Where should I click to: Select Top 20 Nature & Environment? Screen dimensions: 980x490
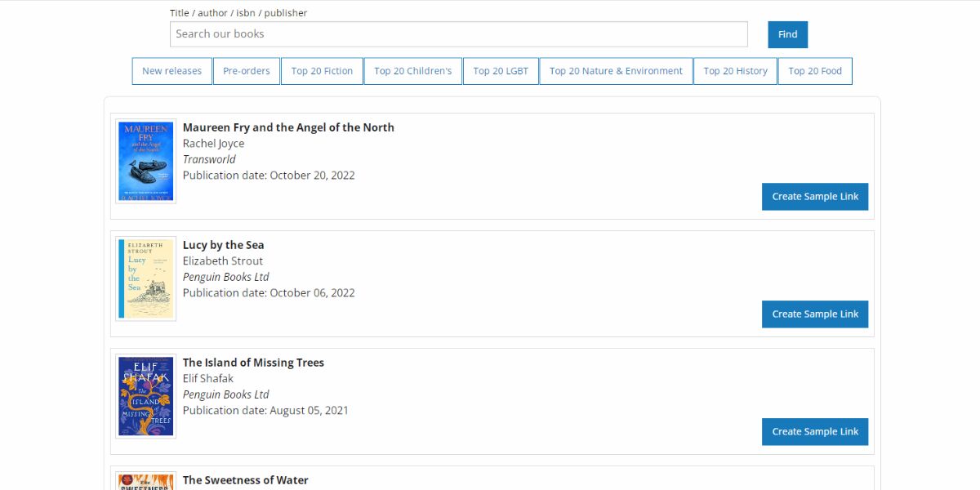click(616, 71)
